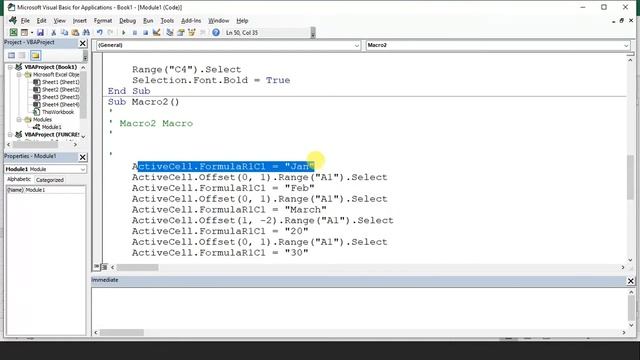Open the Add-Ins menu
Image resolution: width=640 pixels, height=360 pixels.
[x=191, y=20]
